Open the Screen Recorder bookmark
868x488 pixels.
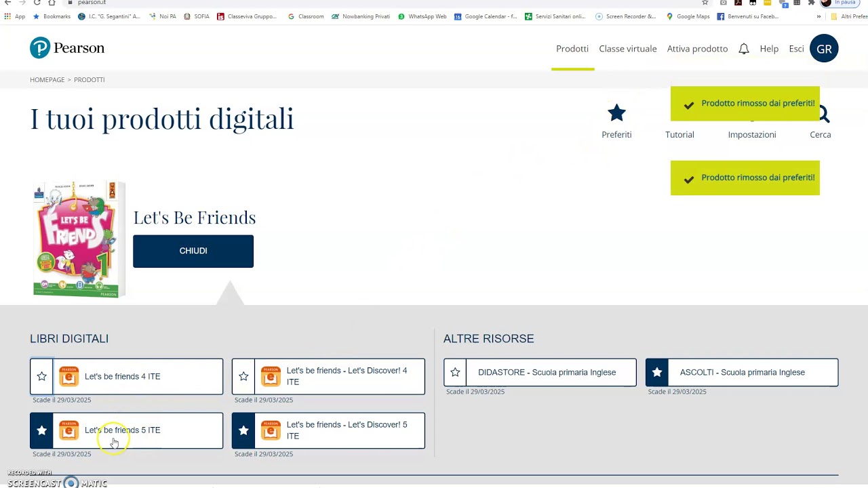[x=626, y=16]
